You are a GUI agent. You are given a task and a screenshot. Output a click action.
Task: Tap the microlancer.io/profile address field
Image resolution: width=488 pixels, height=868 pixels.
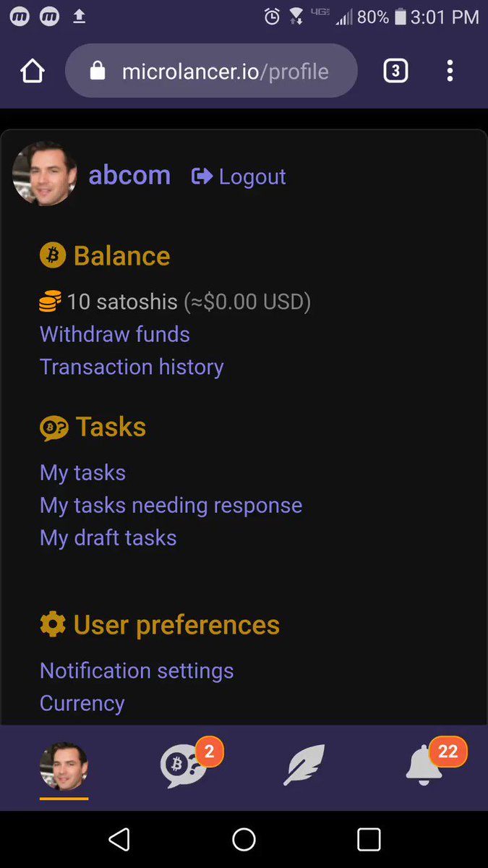[x=211, y=71]
